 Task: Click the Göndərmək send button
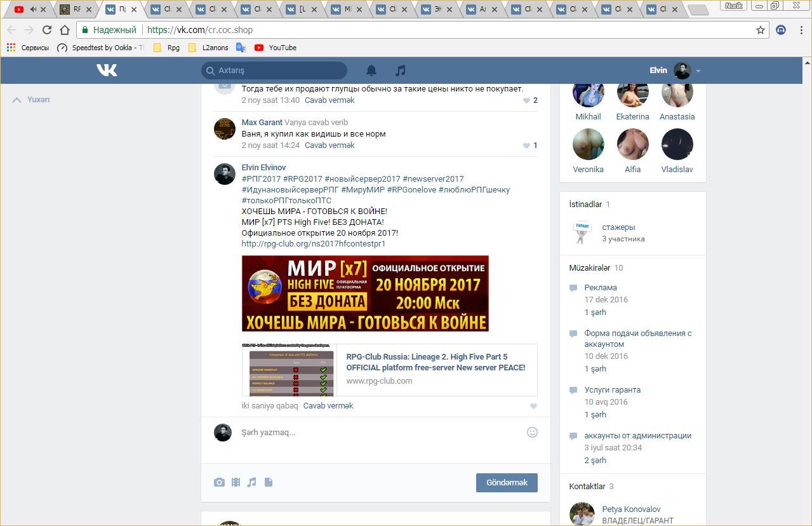pyautogui.click(x=507, y=483)
